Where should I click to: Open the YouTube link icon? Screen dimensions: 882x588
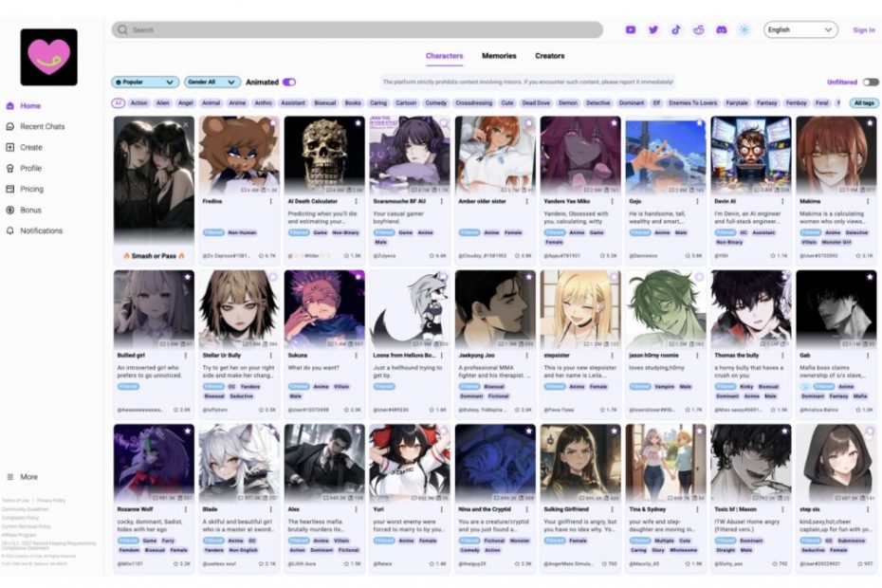coord(631,29)
